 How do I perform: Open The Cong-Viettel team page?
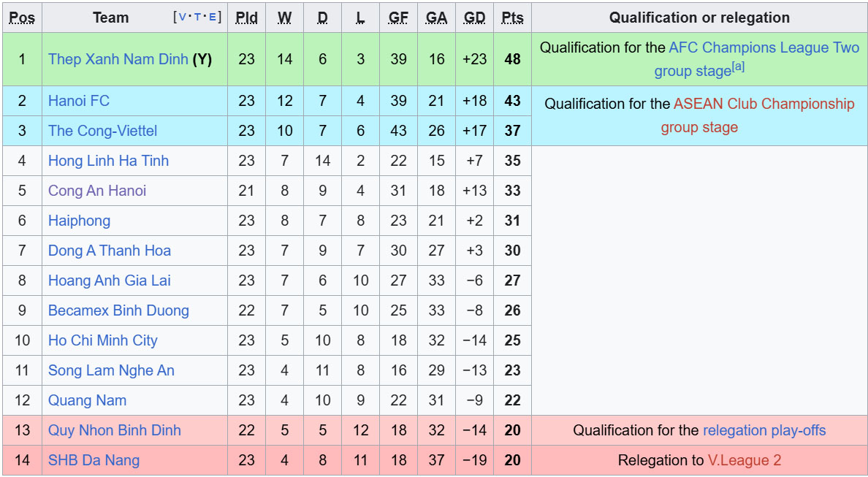[x=102, y=131]
